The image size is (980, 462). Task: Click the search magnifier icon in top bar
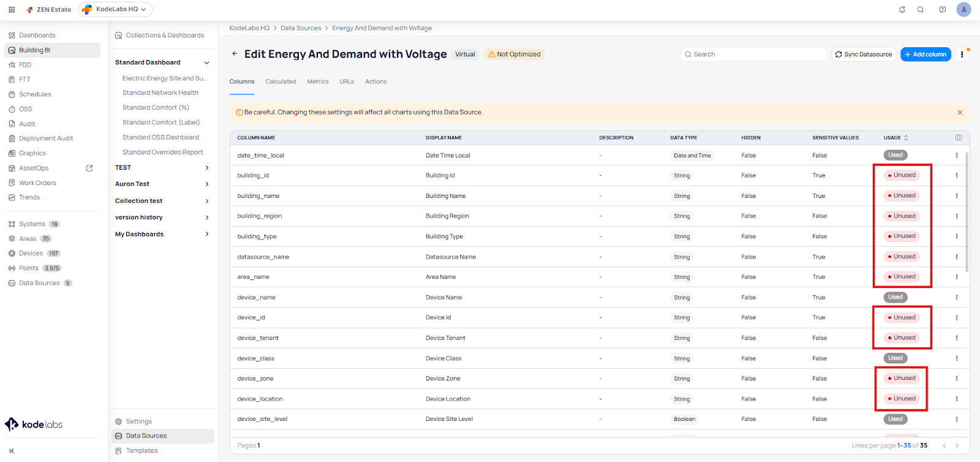click(x=920, y=9)
